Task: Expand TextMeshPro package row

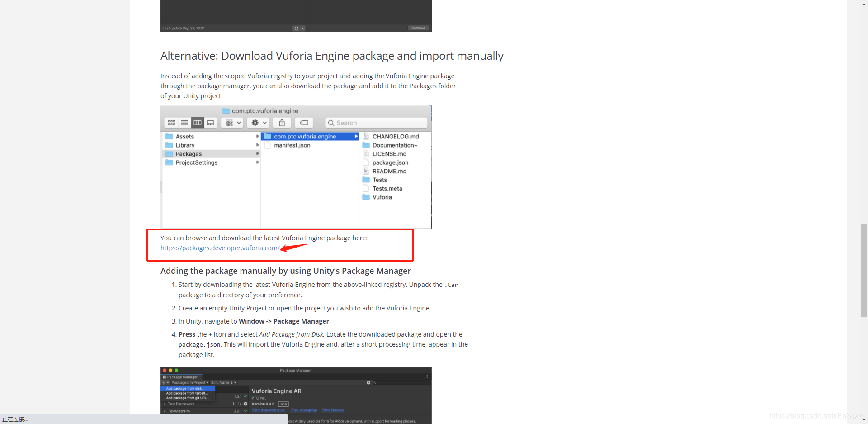Action: (165, 411)
